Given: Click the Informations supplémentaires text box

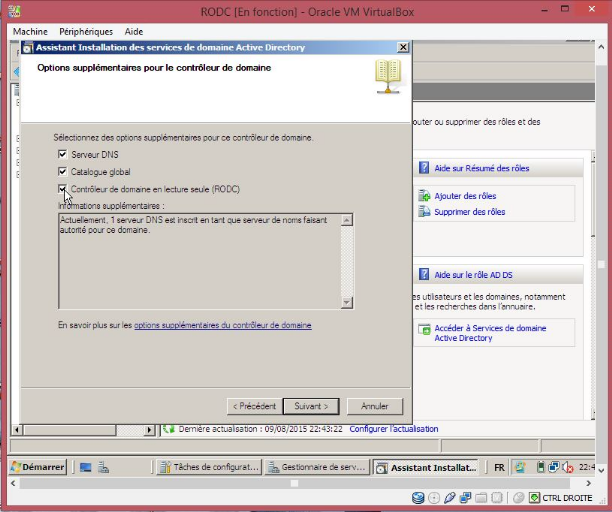Looking at the screenshot, I should pos(206,261).
